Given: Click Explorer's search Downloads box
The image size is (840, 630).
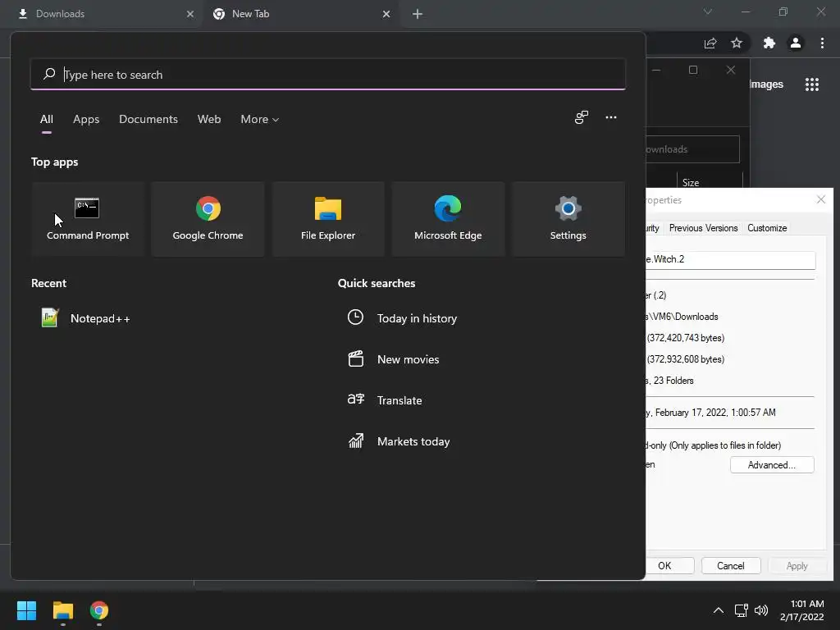Looking at the screenshot, I should click(x=692, y=149).
